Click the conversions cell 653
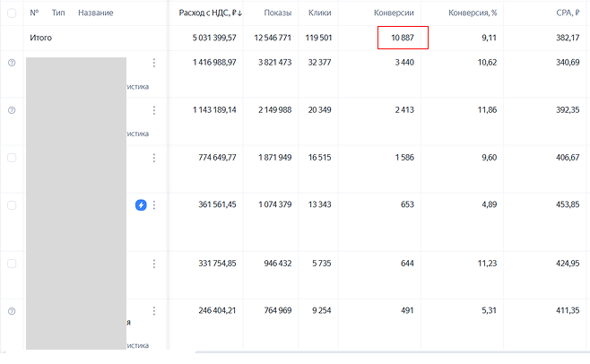Screen dimensions: 590x364 [407, 204]
